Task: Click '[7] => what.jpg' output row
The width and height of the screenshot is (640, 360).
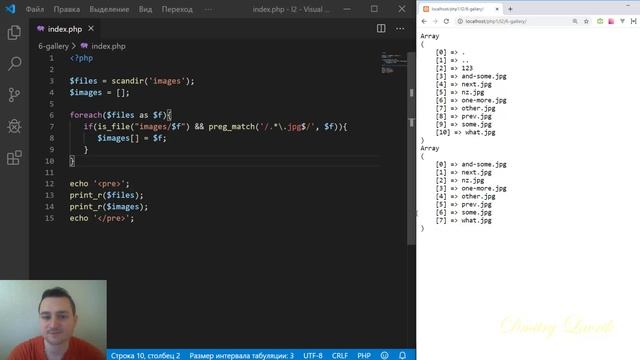Action: [x=463, y=220]
